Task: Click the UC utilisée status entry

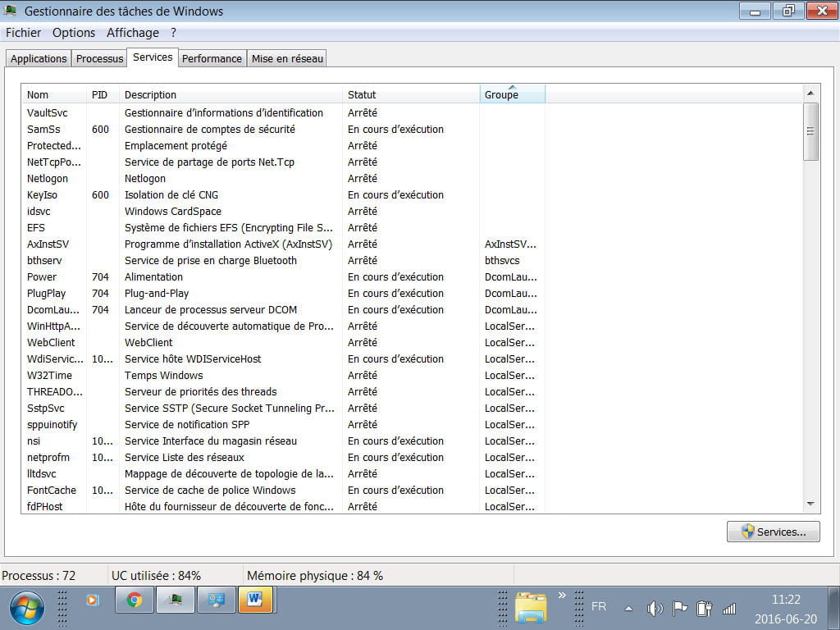Action: point(156,575)
